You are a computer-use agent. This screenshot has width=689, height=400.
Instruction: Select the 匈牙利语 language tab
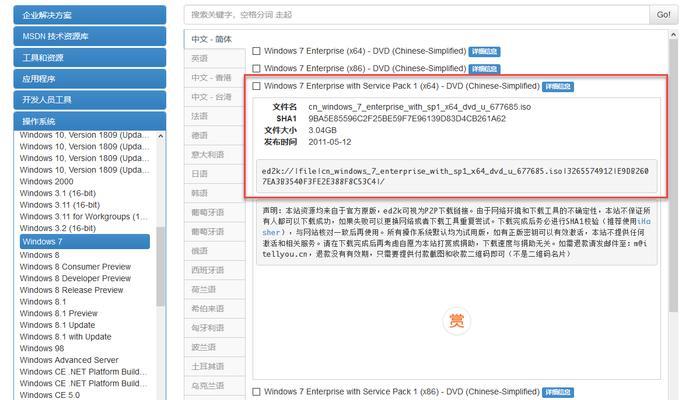214,328
